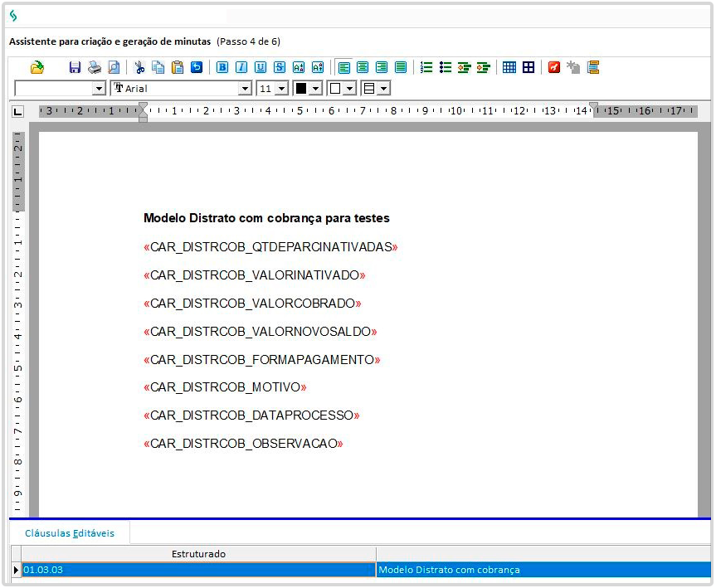
Task: Paste from clipboard using the paste icon
Action: coord(177,68)
